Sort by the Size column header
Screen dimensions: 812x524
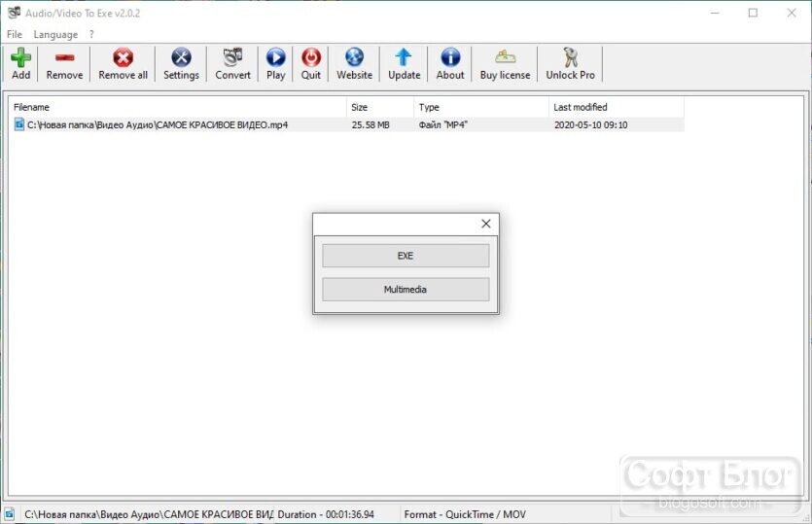[x=380, y=107]
